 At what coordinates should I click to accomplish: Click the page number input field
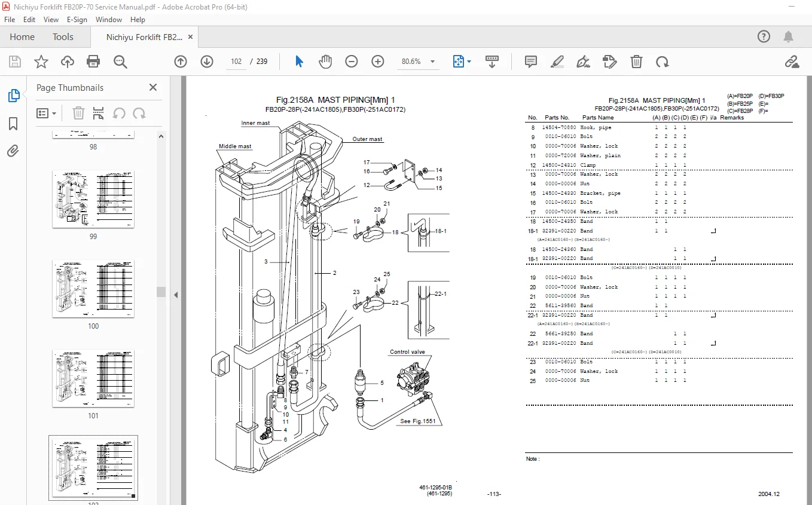(x=236, y=62)
